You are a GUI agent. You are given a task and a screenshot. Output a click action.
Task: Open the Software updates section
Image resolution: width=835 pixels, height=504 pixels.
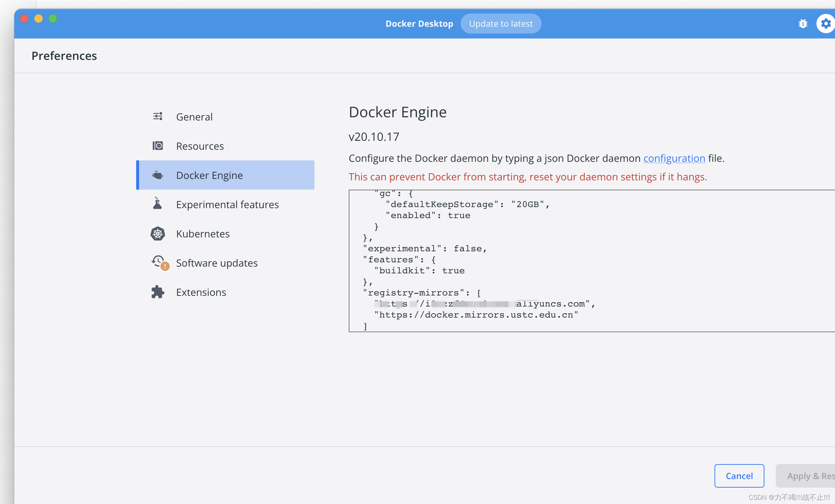pos(225,263)
